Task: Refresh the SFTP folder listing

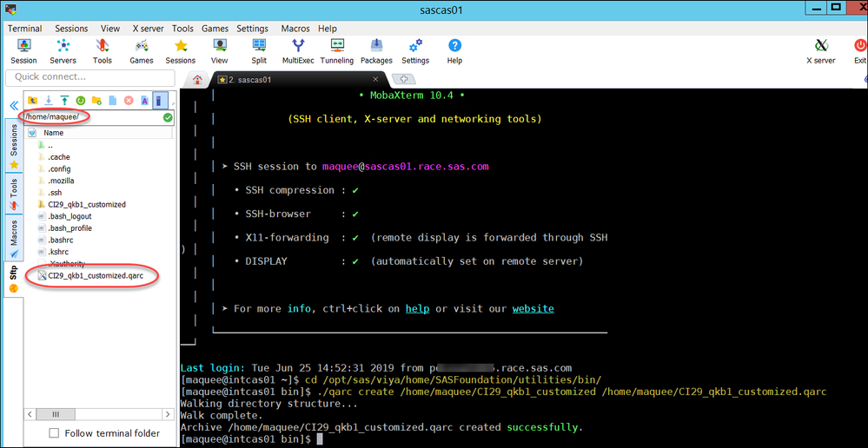Action: pos(81,101)
